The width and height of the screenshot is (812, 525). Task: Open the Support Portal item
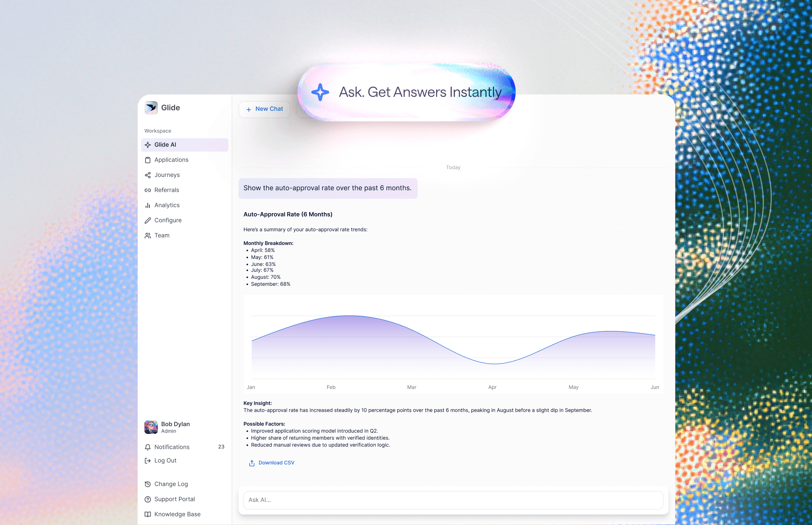pyautogui.click(x=174, y=499)
